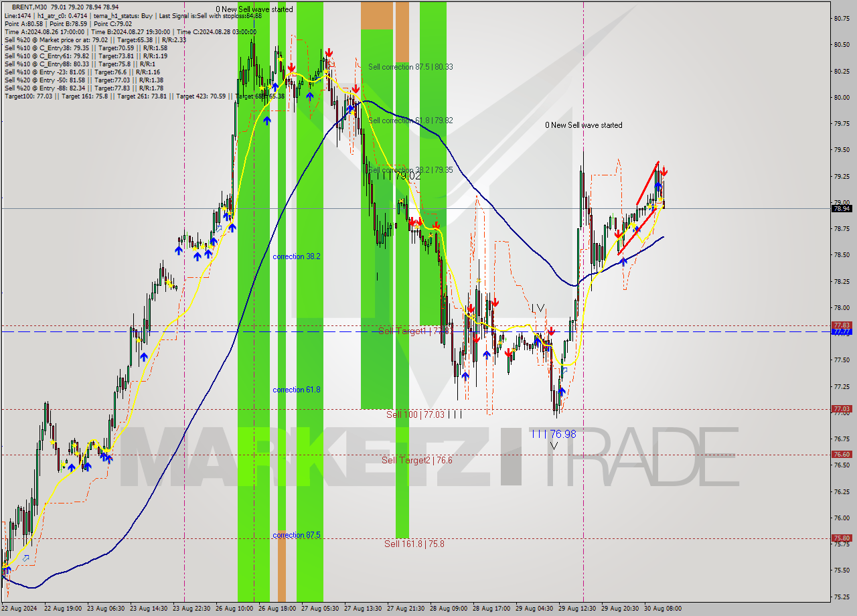Viewport: 857px width, 616px height.
Task: Click the '23 Aug 22:30' time axis label
Action: click(x=193, y=609)
